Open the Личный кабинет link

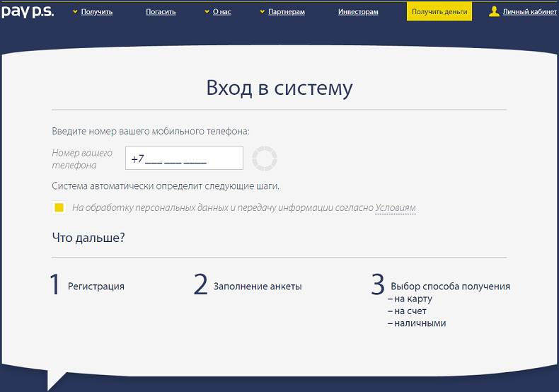pos(530,12)
